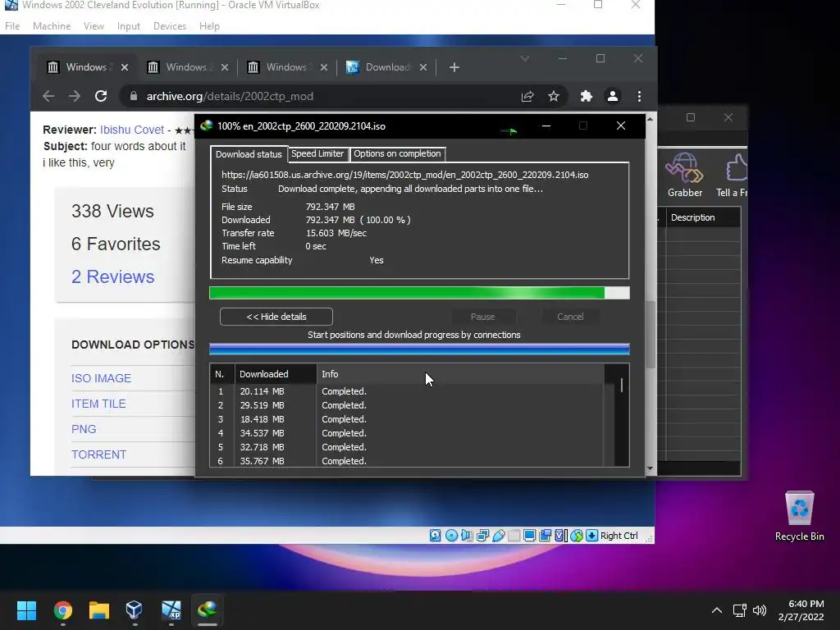Viewport: 840px width, 630px height.
Task: Open Windows Start button on taskbar
Action: tap(26, 609)
